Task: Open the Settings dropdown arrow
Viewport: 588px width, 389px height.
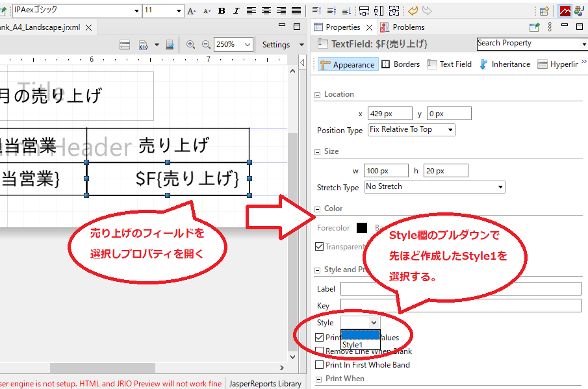Action: point(301,45)
